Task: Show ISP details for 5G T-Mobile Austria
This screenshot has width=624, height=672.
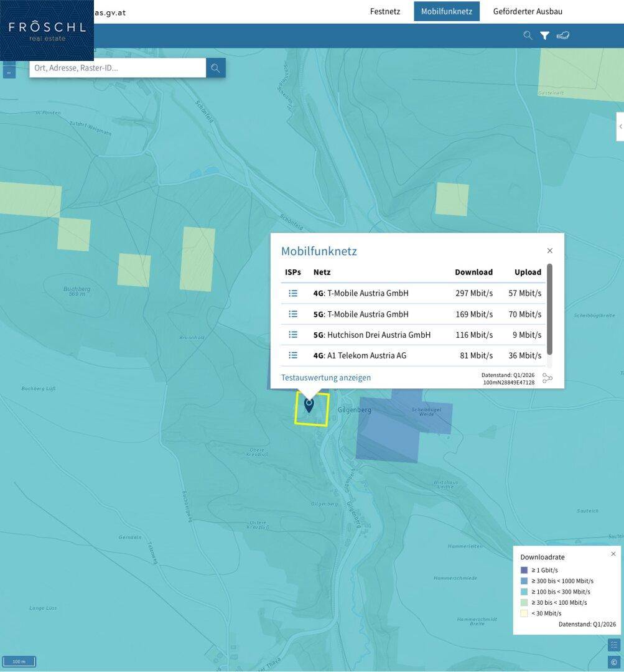Action: 293,314
